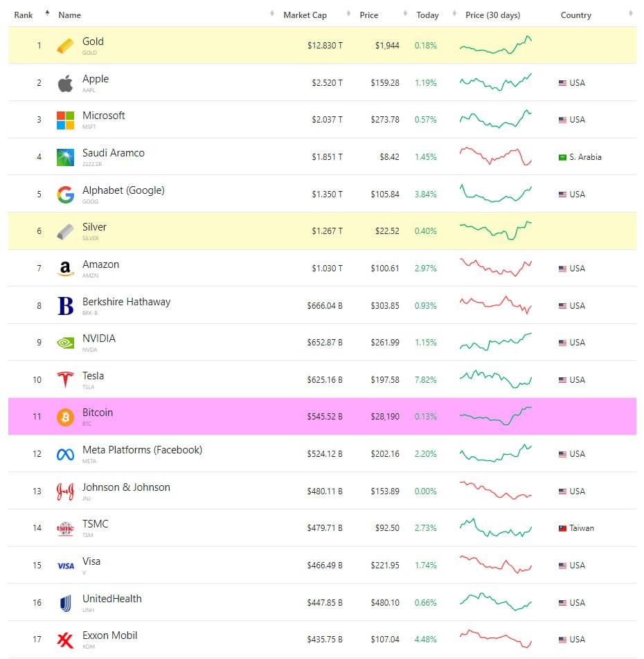Sort table by Price column arrows
Image resolution: width=644 pixels, height=659 pixels.
[x=405, y=13]
